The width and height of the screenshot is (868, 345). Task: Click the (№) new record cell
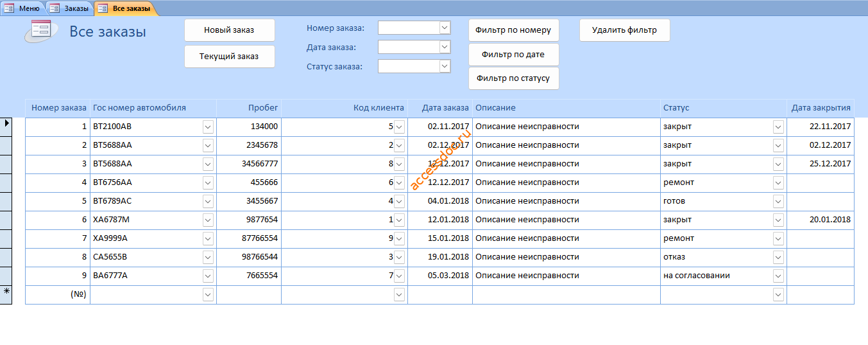point(58,295)
